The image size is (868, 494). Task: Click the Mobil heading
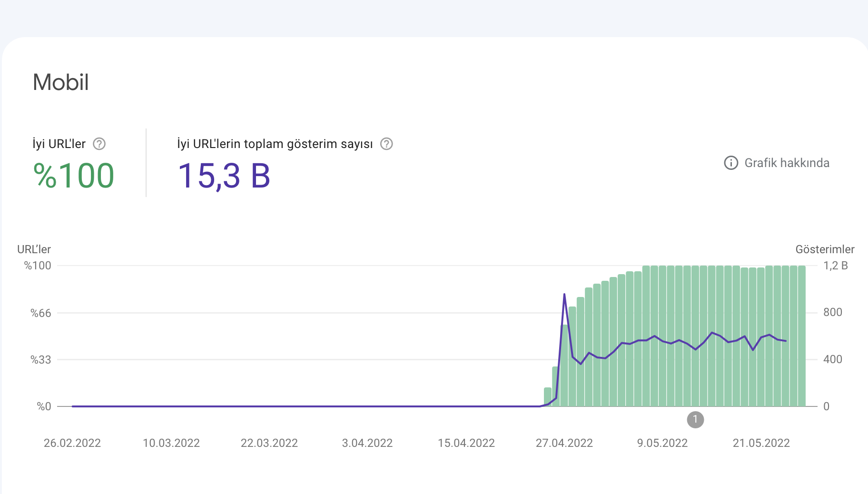pyautogui.click(x=61, y=82)
